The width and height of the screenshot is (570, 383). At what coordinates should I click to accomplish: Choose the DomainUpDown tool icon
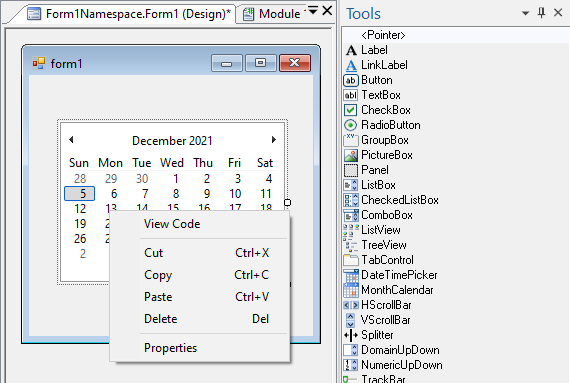[351, 350]
